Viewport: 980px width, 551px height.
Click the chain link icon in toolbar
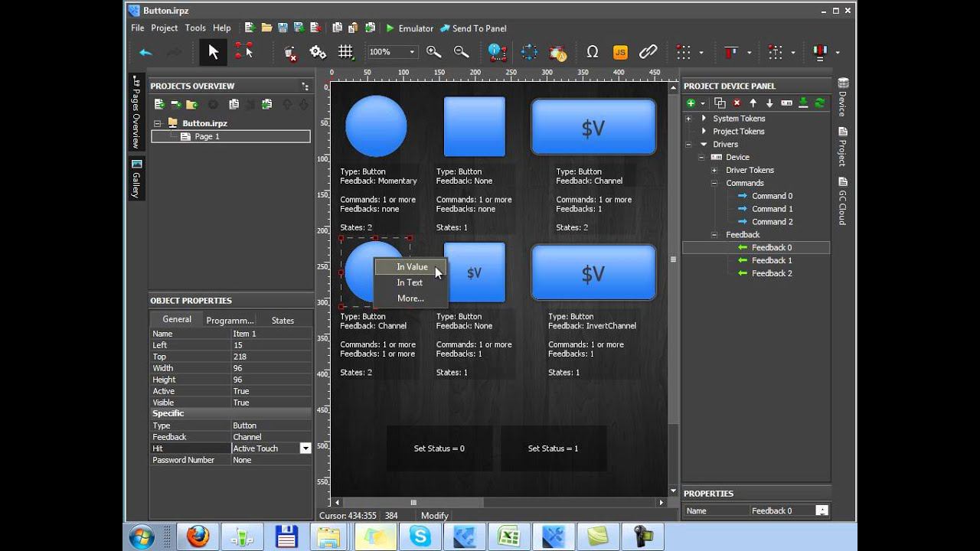[x=648, y=52]
